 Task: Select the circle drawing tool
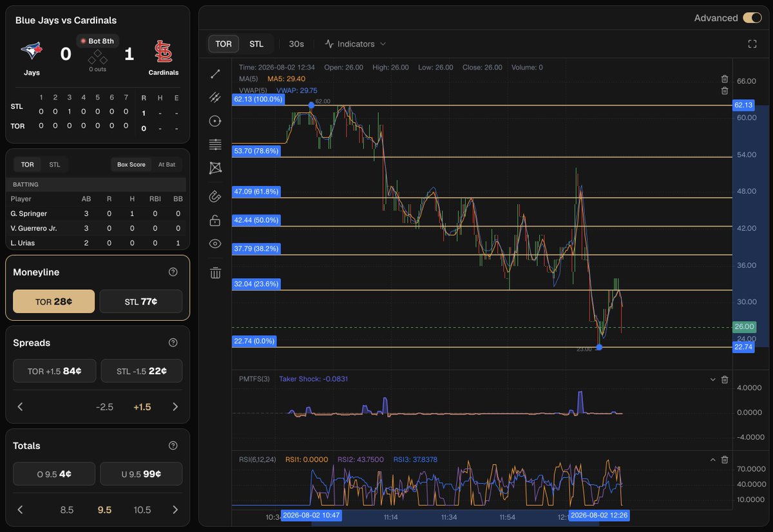pyautogui.click(x=215, y=121)
